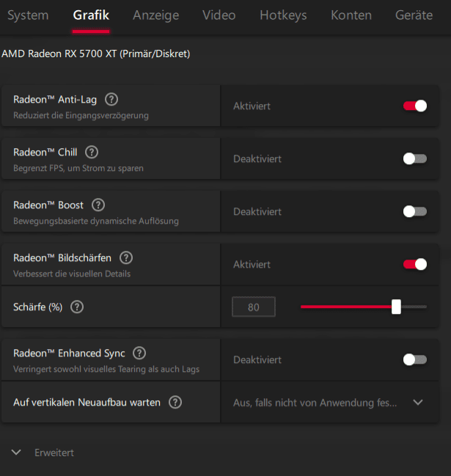The width and height of the screenshot is (451, 476).
Task: Expand the Erweitert section
Action: click(43, 453)
